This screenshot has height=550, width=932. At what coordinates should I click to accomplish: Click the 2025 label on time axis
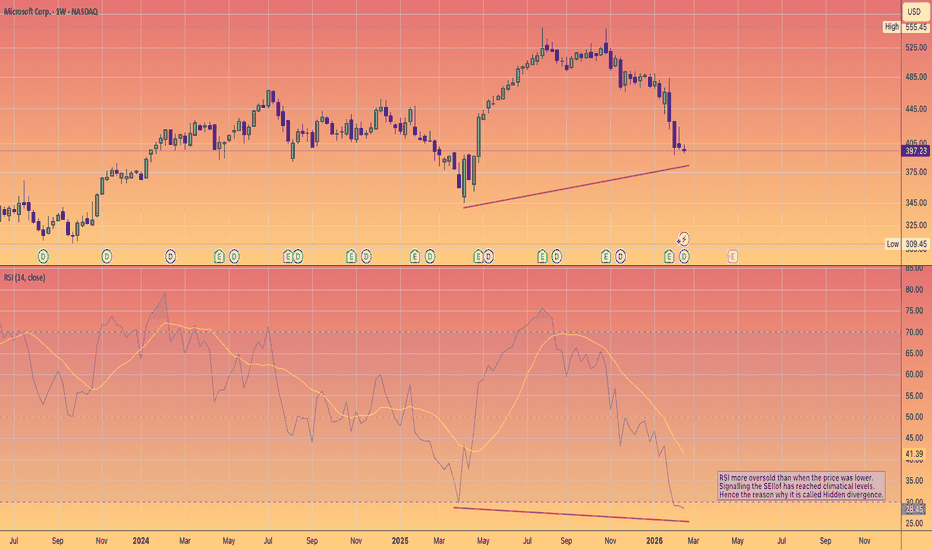pos(400,540)
